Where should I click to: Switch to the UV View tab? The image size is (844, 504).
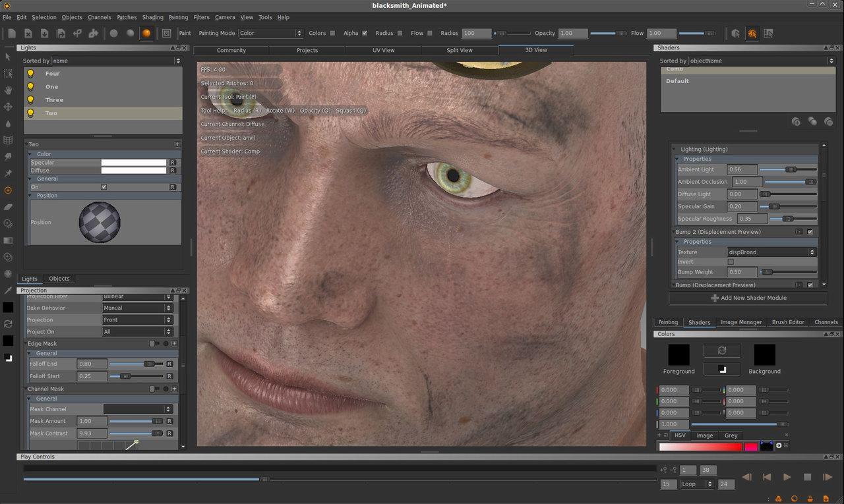point(384,50)
